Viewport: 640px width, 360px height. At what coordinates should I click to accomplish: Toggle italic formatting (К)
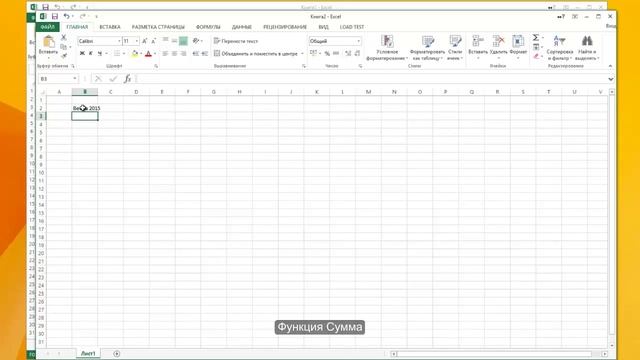point(91,53)
